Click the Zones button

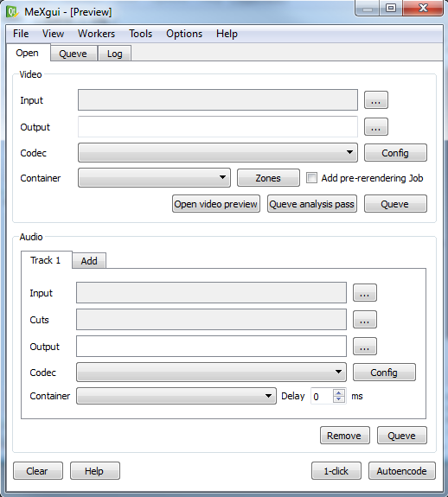pyautogui.click(x=268, y=178)
